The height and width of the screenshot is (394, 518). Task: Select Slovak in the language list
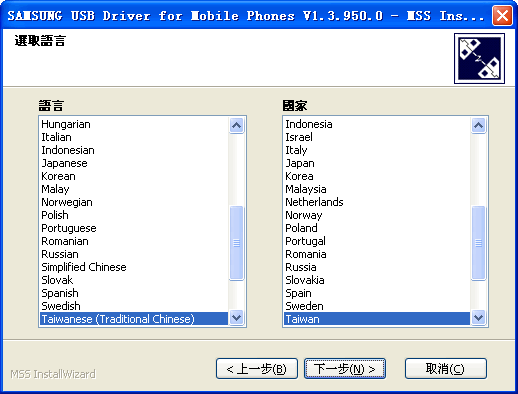point(134,280)
